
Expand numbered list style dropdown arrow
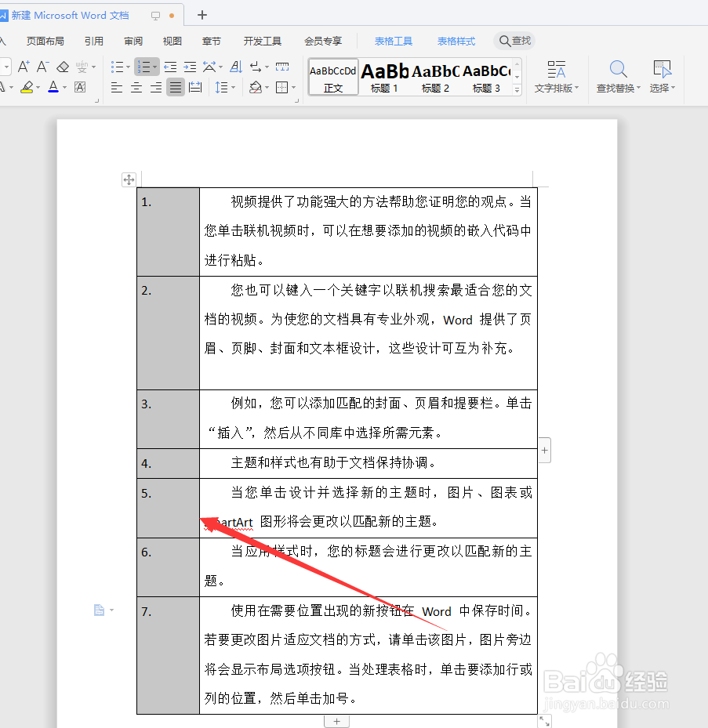click(x=155, y=67)
